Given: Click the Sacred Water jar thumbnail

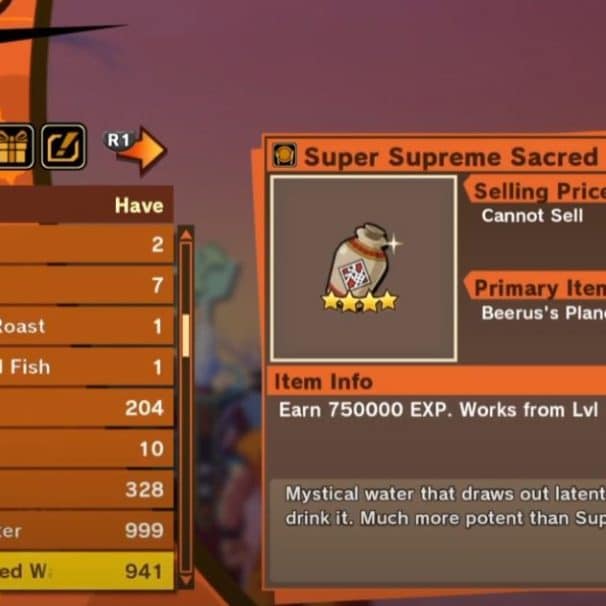Looking at the screenshot, I should pos(364,269).
